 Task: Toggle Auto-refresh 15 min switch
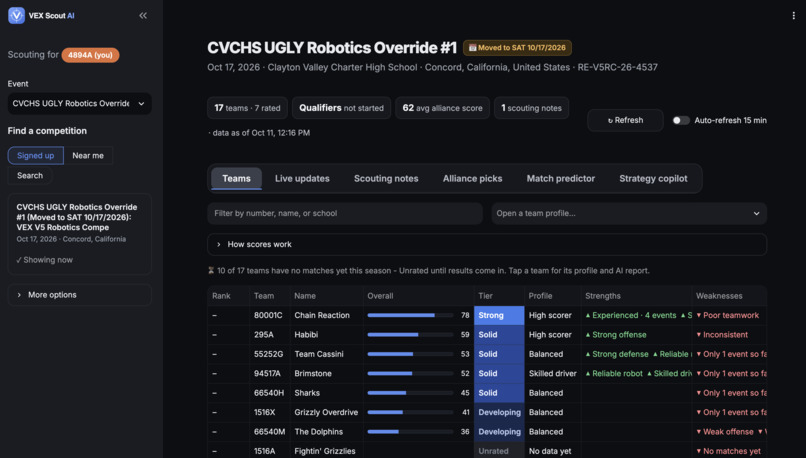(681, 120)
